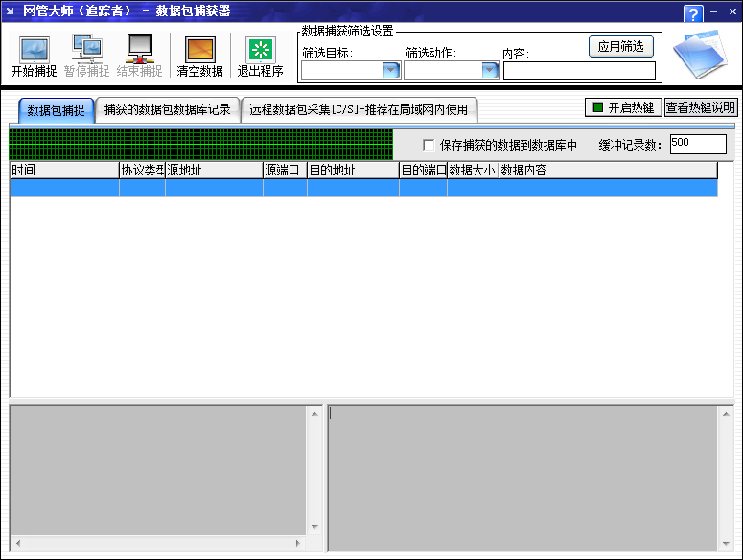This screenshot has width=743, height=560.
Task: Click right lower pane scroll up arrow
Action: 726,414
